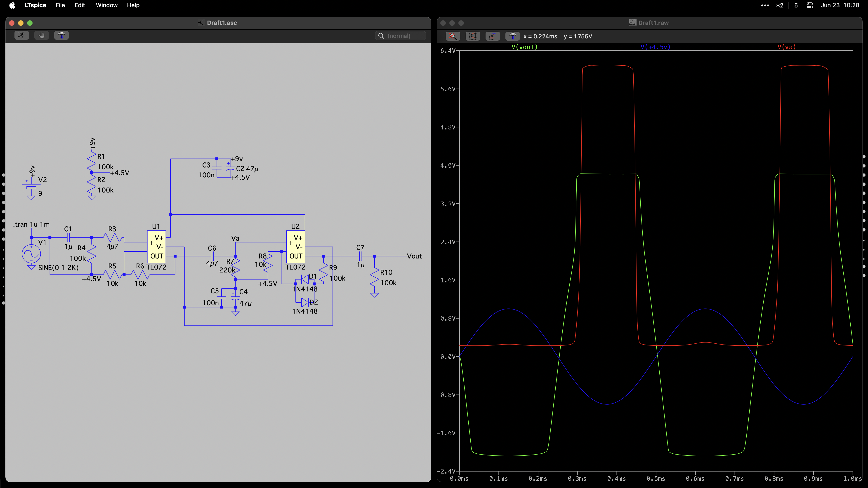Open the Edit menu
Screen dimensions: 868x488
click(80, 5)
